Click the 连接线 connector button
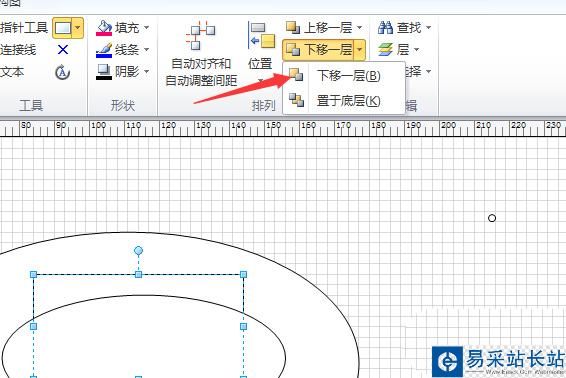 (18, 50)
